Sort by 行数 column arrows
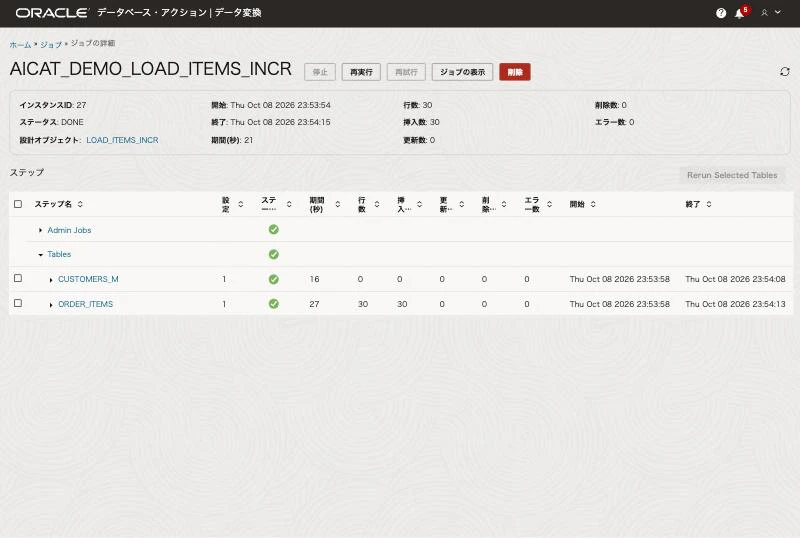 point(377,204)
